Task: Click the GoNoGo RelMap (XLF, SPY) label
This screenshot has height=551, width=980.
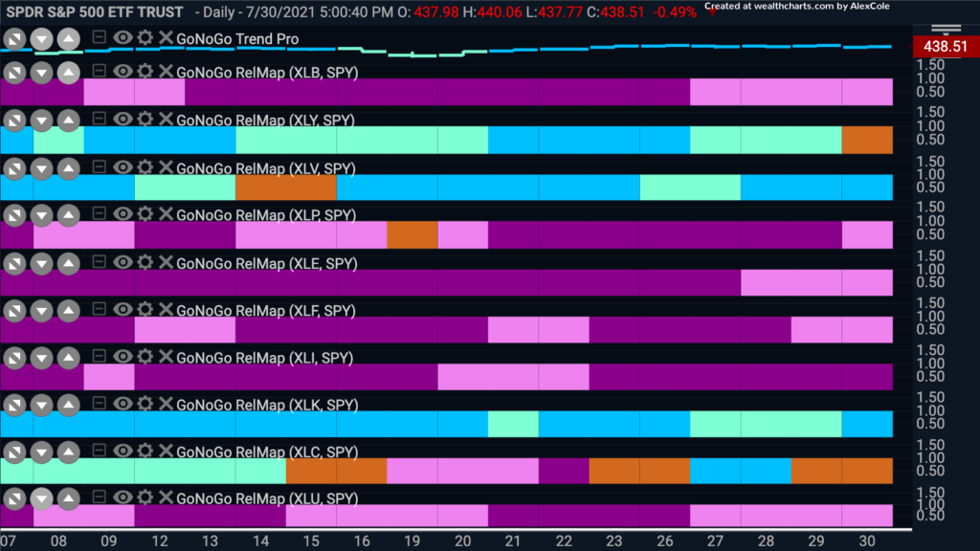Action: pyautogui.click(x=266, y=311)
